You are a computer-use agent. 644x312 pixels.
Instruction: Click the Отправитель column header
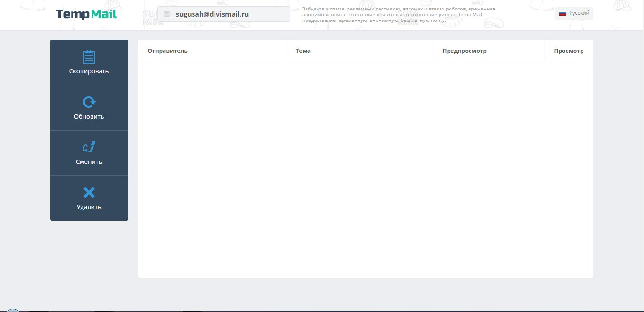pyautogui.click(x=168, y=51)
